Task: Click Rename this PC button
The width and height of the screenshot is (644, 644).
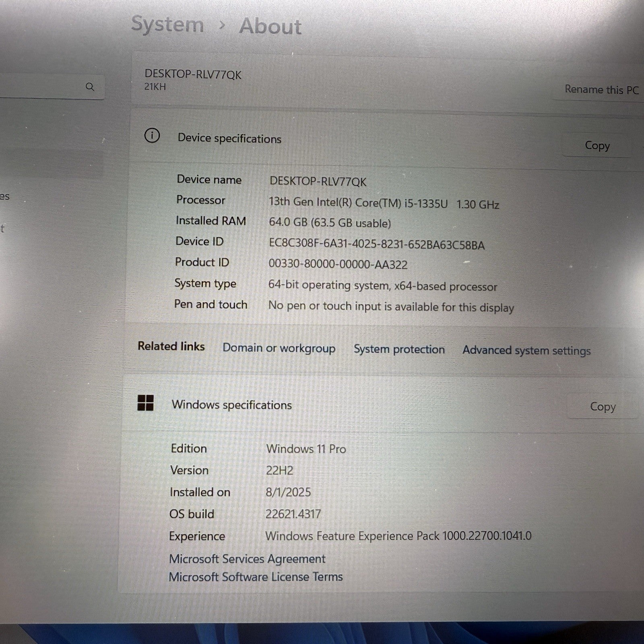Action: point(601,89)
